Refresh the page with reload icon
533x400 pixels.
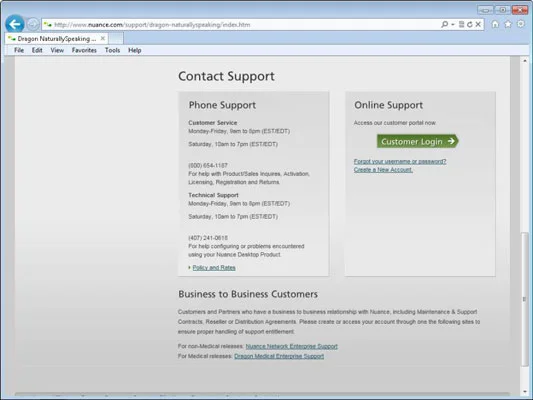click(x=470, y=24)
